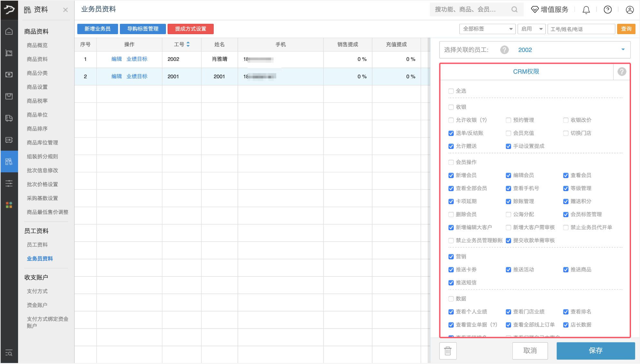
Task: Click the colorful apps grid sidebar icon
Action: click(x=9, y=205)
